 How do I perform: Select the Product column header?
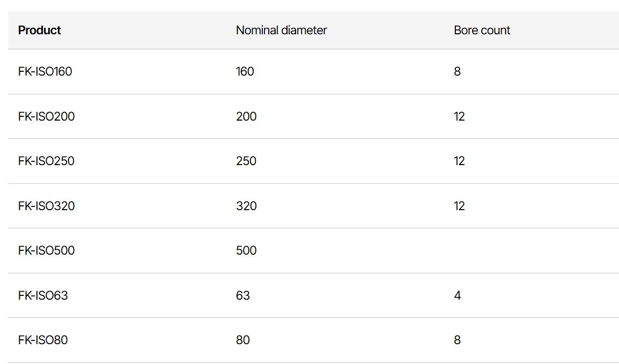click(40, 31)
